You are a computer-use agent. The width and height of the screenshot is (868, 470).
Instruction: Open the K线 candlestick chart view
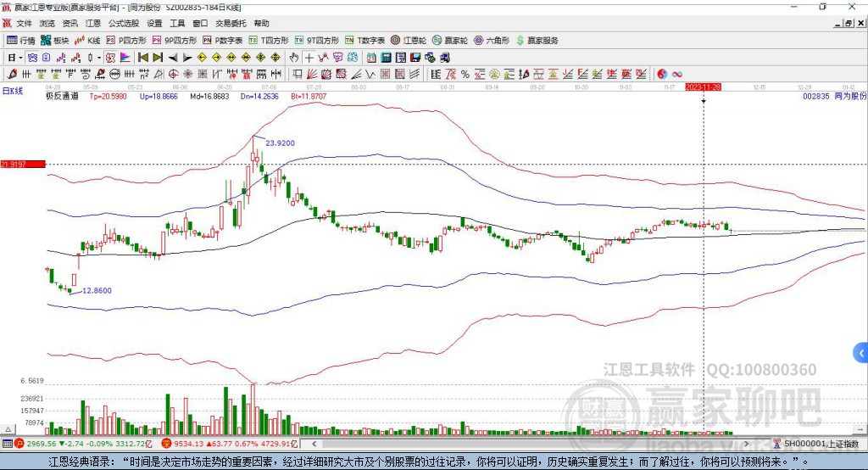[x=87, y=41]
